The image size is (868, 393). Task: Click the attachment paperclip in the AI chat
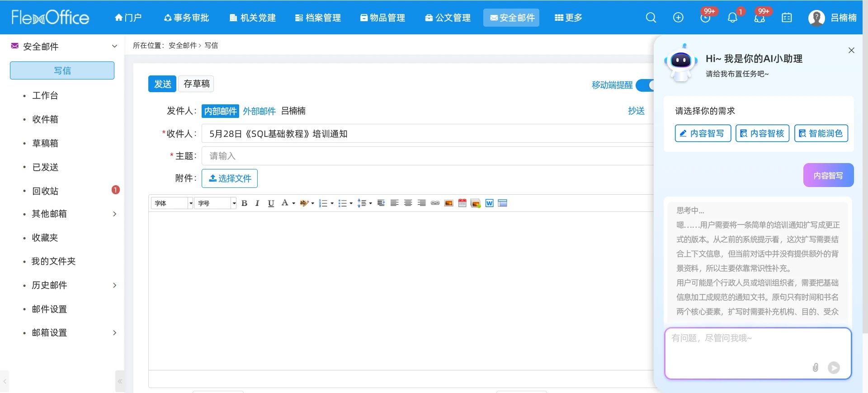[x=816, y=367]
